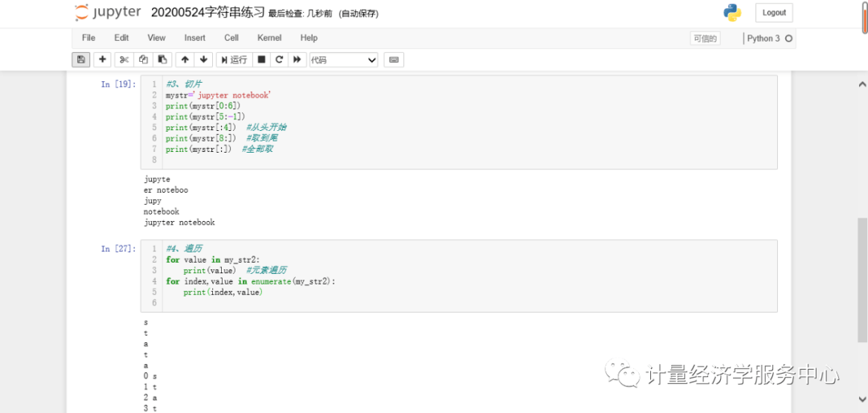Image resolution: width=868 pixels, height=413 pixels.
Task: Open the Help menu
Action: click(309, 38)
